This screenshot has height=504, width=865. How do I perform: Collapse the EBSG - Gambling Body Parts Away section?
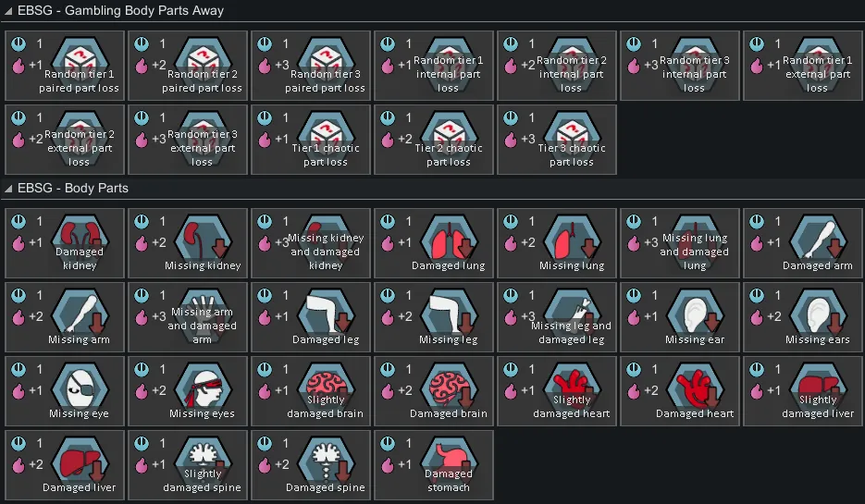8,11
